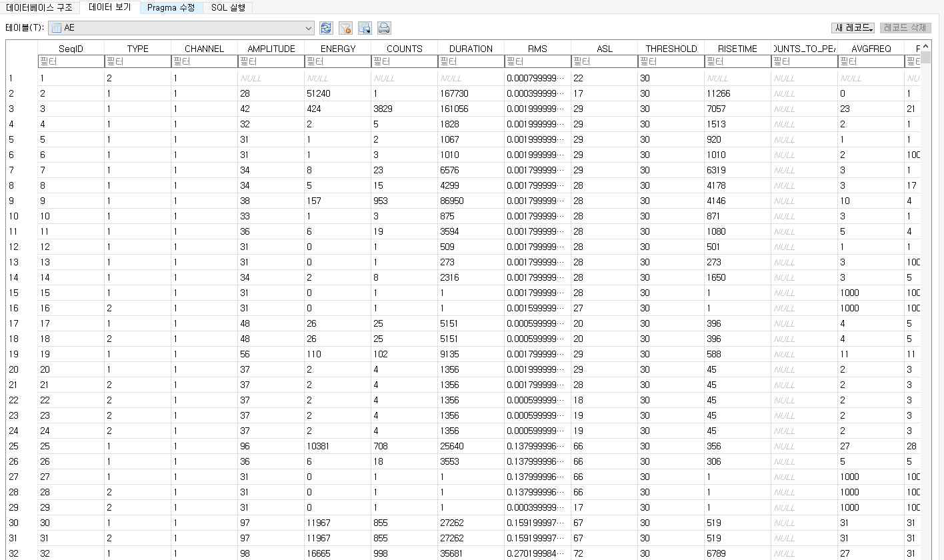Switch to the 데이터베이스 구조 tab
This screenshot has width=944, height=560.
[39, 7]
